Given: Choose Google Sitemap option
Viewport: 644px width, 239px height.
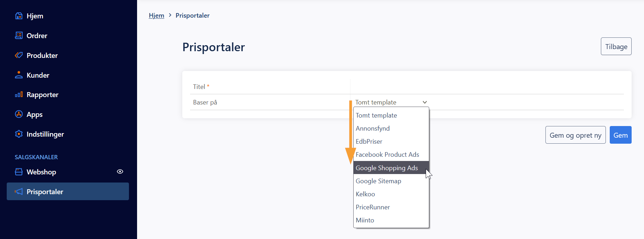Looking at the screenshot, I should click(x=391, y=181).
